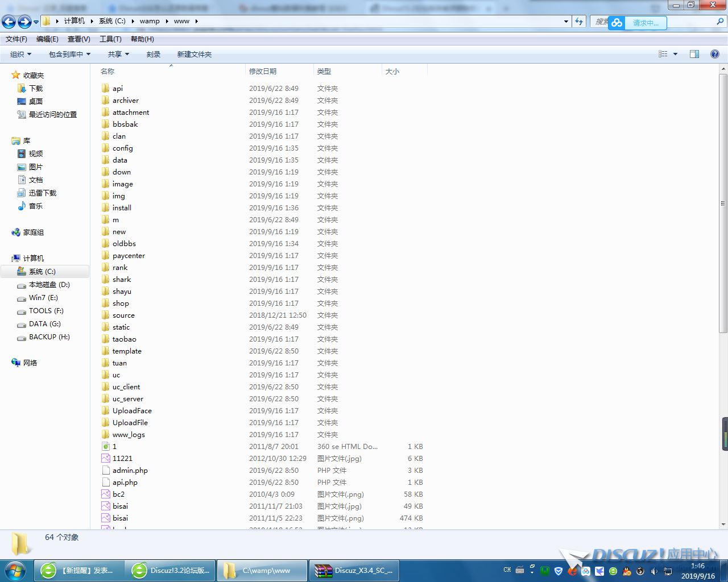Open the 工具(T) menu
728x582 pixels.
tap(110, 39)
